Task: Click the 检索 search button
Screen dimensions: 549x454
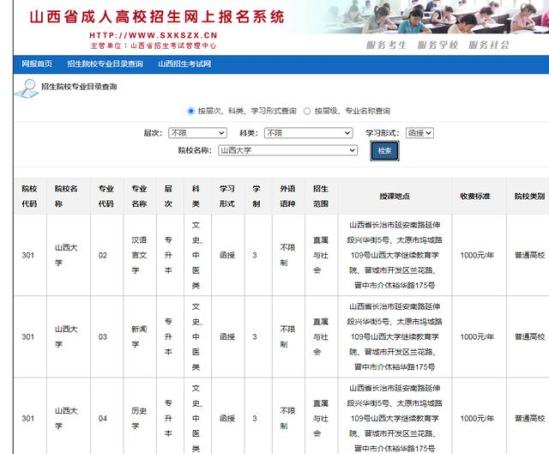Action: pos(384,151)
